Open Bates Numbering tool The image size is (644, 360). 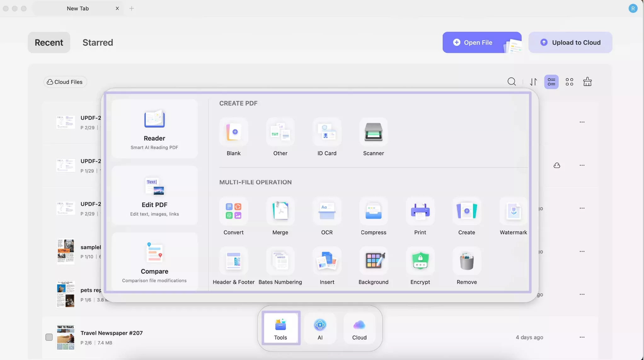[280, 261]
